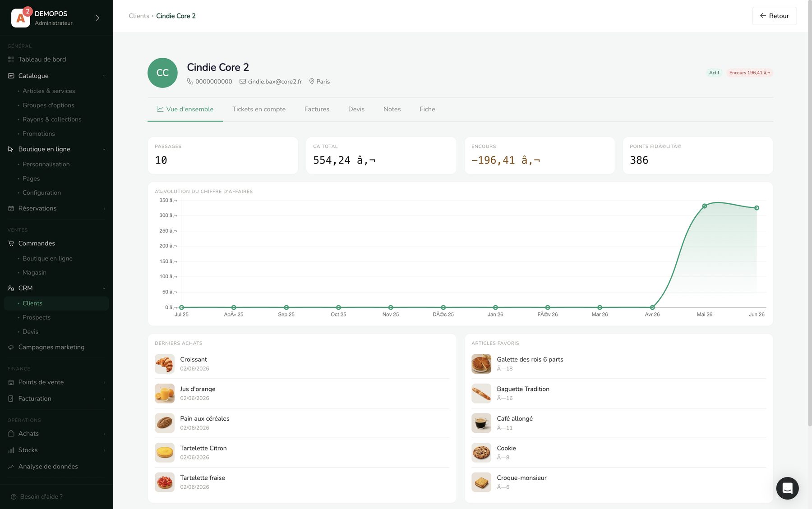The image size is (812, 509).
Task: Open Groupes d'options page
Action: pyautogui.click(x=48, y=105)
